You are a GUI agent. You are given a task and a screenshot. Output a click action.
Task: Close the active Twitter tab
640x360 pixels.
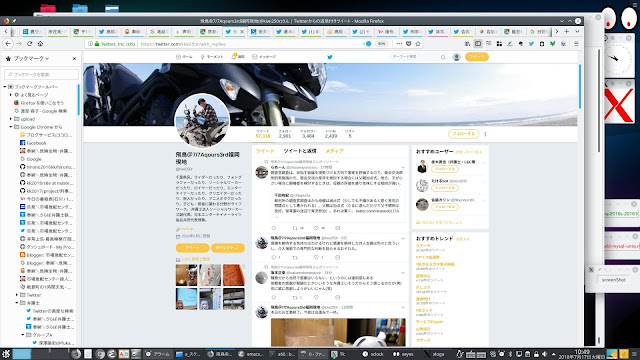coord(242,31)
